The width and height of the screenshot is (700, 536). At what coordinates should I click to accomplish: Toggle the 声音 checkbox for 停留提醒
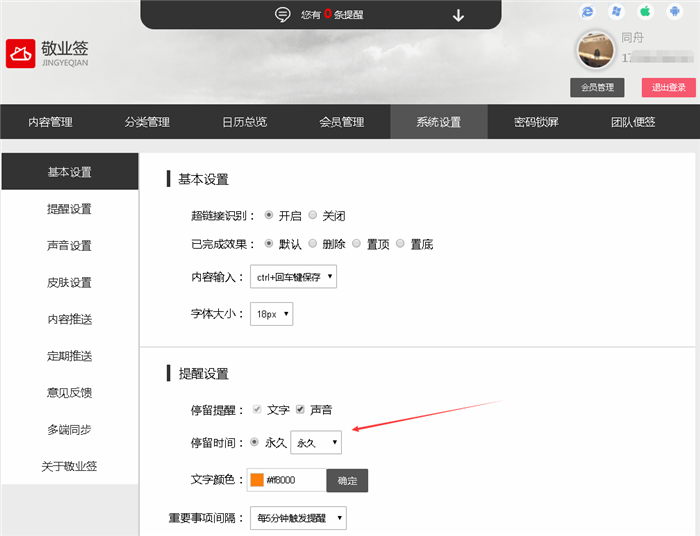(300, 410)
